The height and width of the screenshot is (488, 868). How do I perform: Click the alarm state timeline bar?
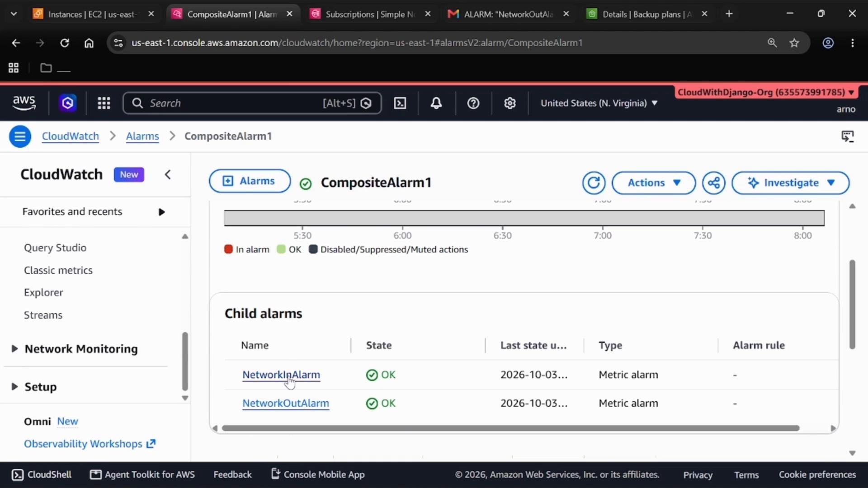(524, 218)
